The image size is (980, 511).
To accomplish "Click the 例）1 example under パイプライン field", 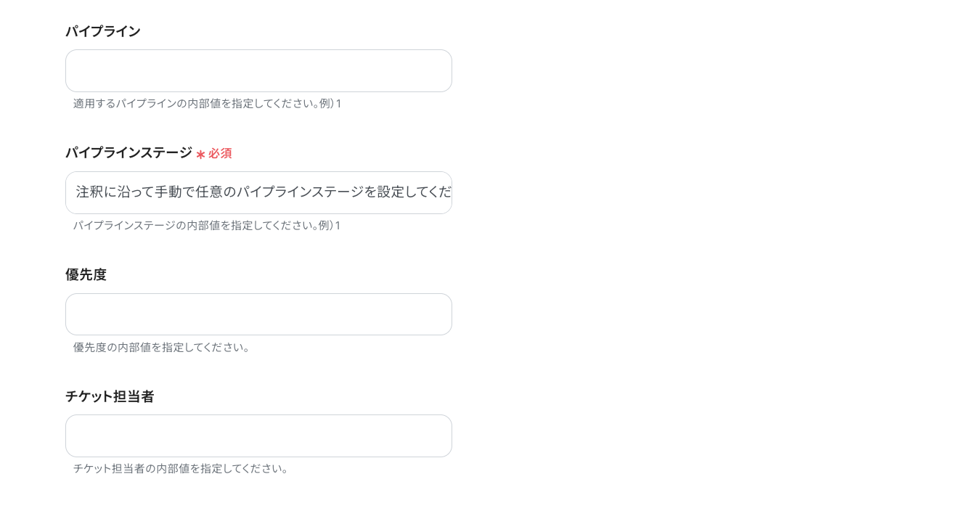I will pyautogui.click(x=330, y=104).
